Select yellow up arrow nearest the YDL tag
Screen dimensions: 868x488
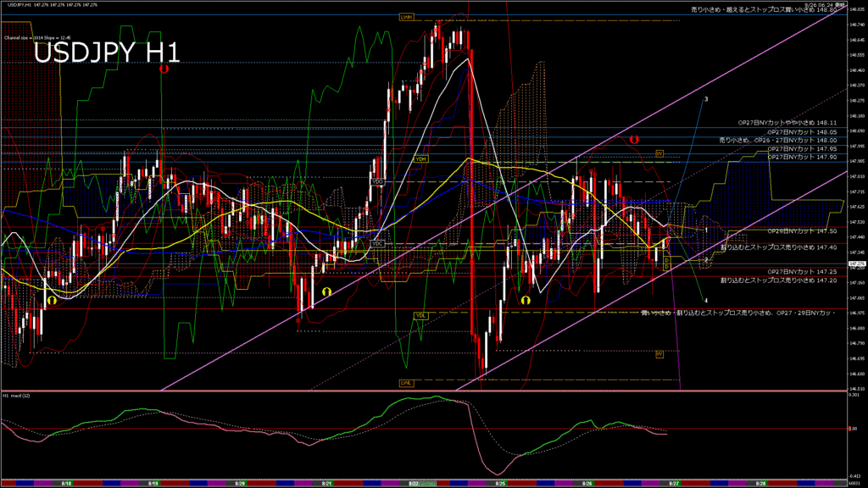(526, 299)
